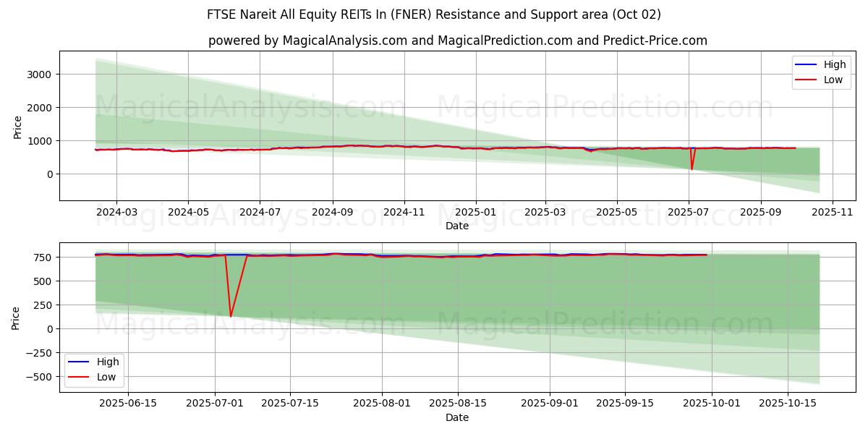868x434 pixels.
Task: Click the top chart's 'Price' y-axis label
Action: click(18, 126)
